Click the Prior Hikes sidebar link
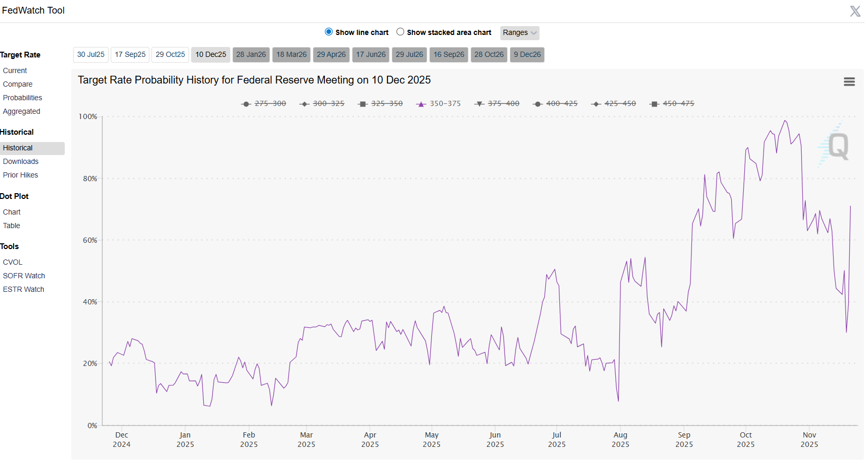This screenshot has height=461, width=868. point(20,175)
